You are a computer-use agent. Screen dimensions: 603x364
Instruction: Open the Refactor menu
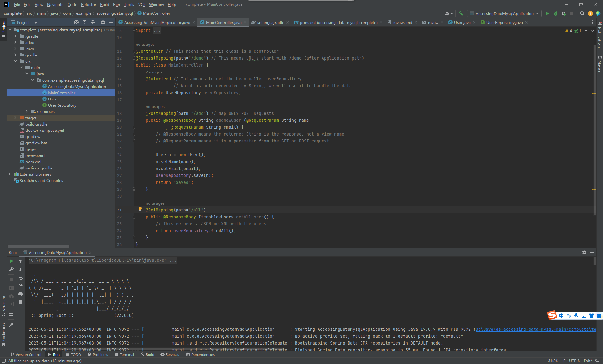tap(88, 4)
